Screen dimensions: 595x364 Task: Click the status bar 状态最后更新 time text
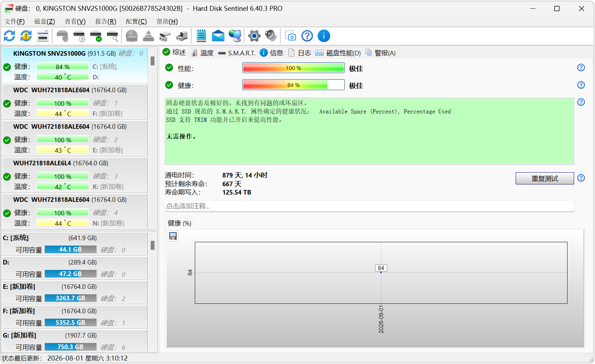pos(65,358)
